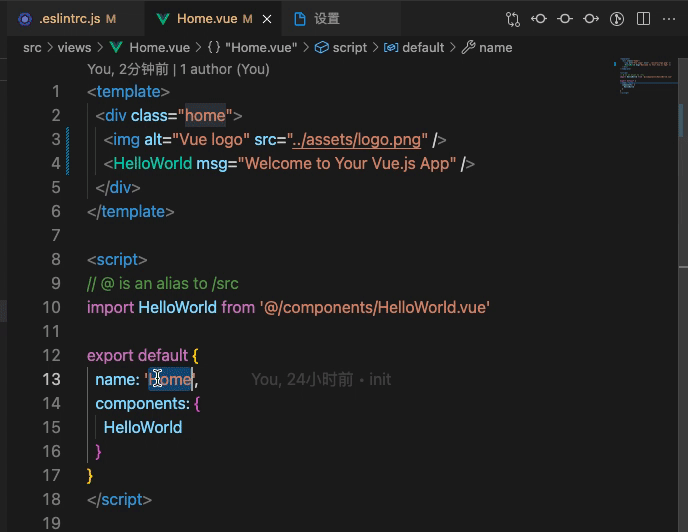Click the "Welcome to Your Vue.js App" string
688x532 pixels.
pyautogui.click(x=347, y=164)
